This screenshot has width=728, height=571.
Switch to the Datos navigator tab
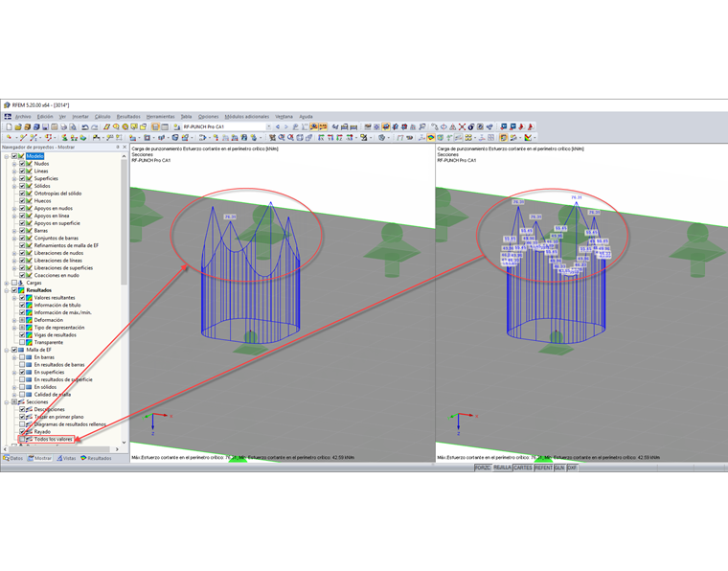click(13, 458)
